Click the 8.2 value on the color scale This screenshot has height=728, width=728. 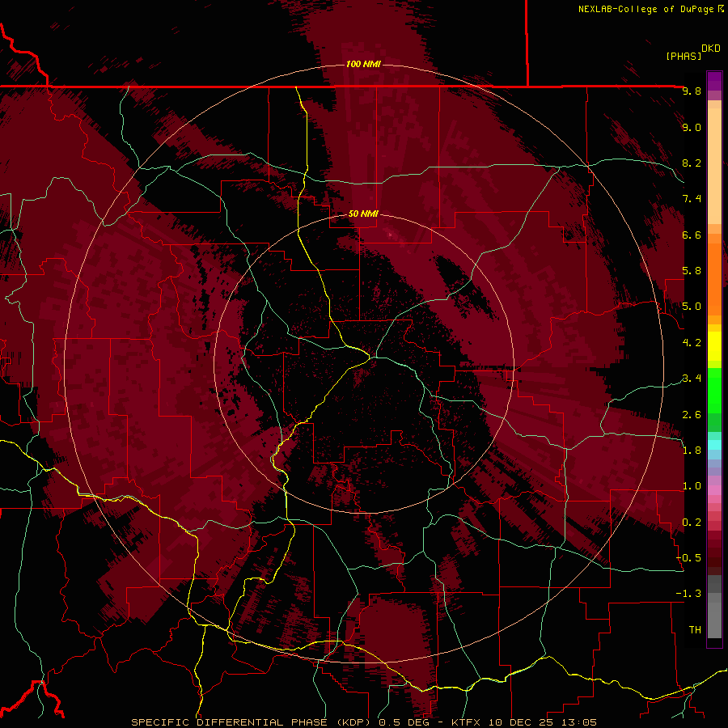(692, 163)
